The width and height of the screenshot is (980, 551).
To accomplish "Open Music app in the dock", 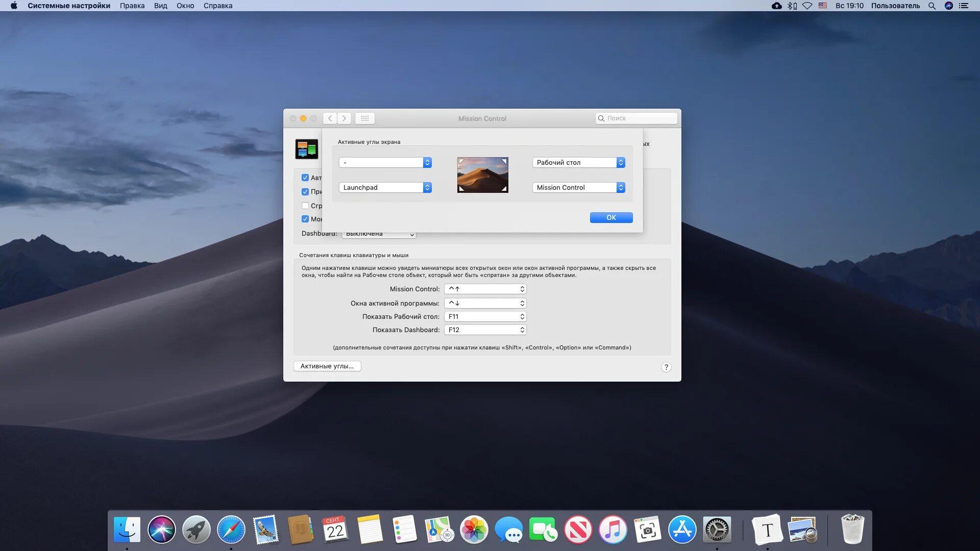I will pyautogui.click(x=612, y=530).
